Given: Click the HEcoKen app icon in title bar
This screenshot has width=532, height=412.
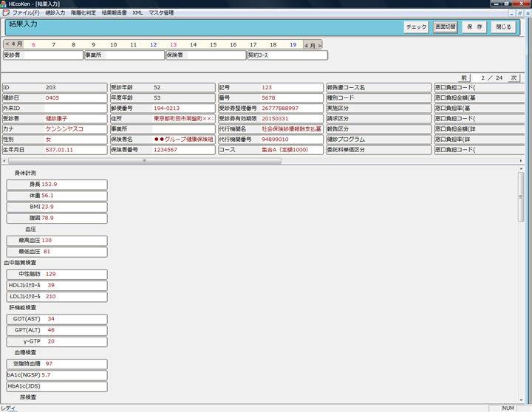Looking at the screenshot, I should point(4,4).
